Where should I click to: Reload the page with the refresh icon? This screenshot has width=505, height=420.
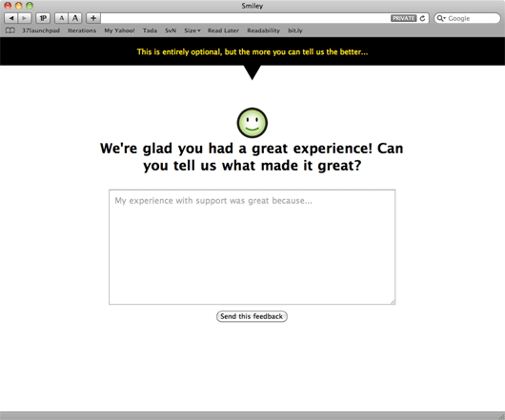point(422,18)
